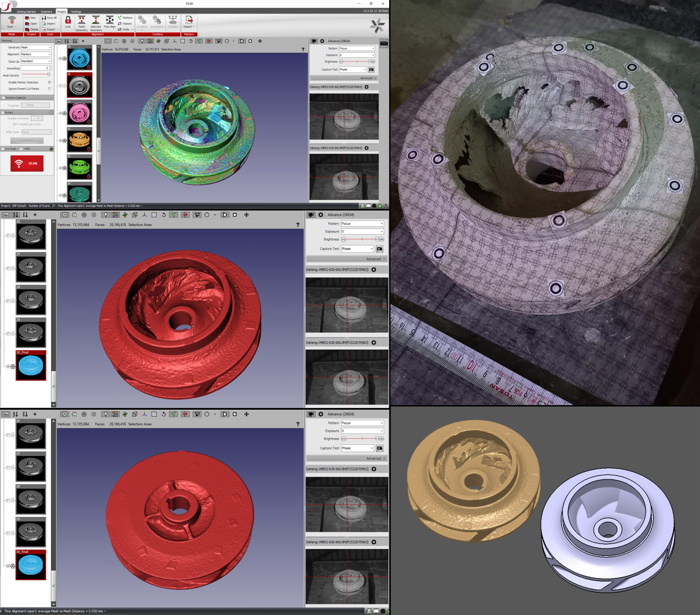Open the Clean Up dropdown set to Standard

click(36, 61)
